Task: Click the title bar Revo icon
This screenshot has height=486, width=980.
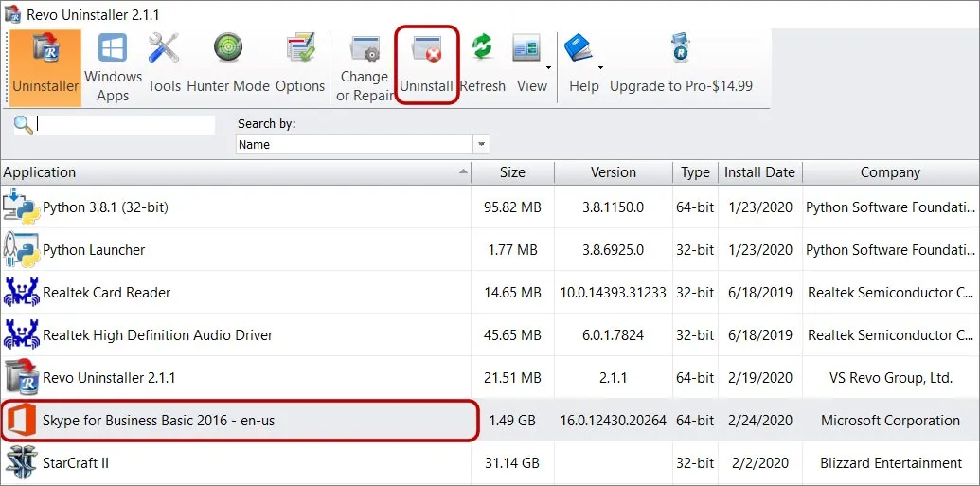Action: tap(12, 12)
